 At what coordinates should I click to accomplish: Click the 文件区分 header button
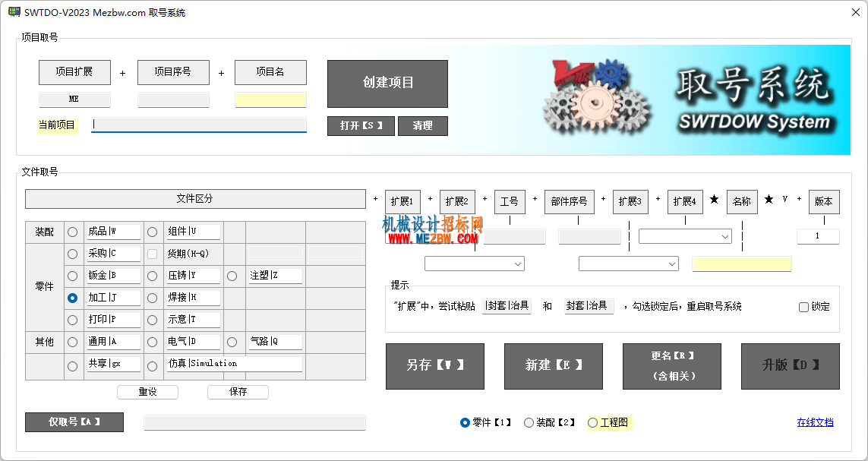[195, 199]
